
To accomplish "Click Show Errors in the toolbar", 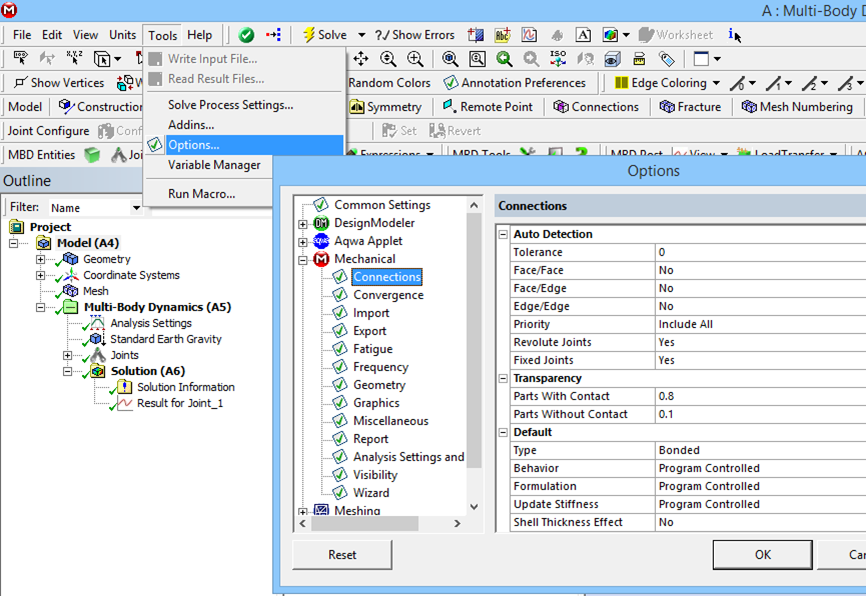I will (x=414, y=35).
